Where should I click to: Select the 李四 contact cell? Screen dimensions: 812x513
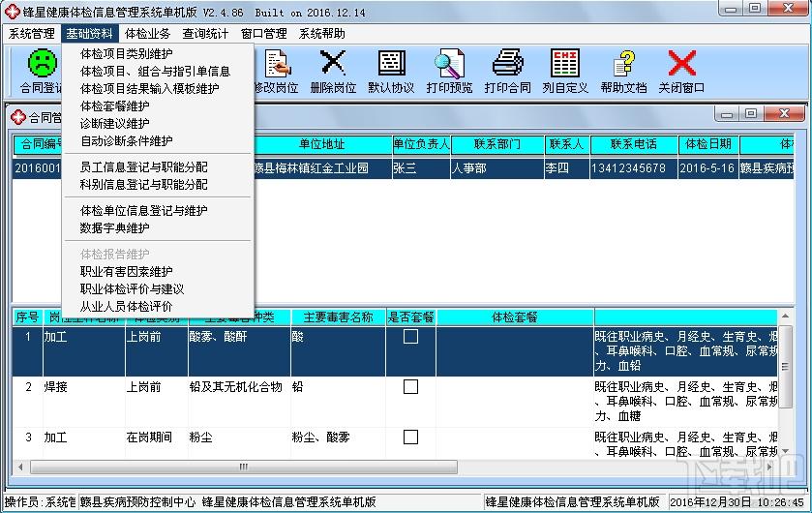point(566,168)
